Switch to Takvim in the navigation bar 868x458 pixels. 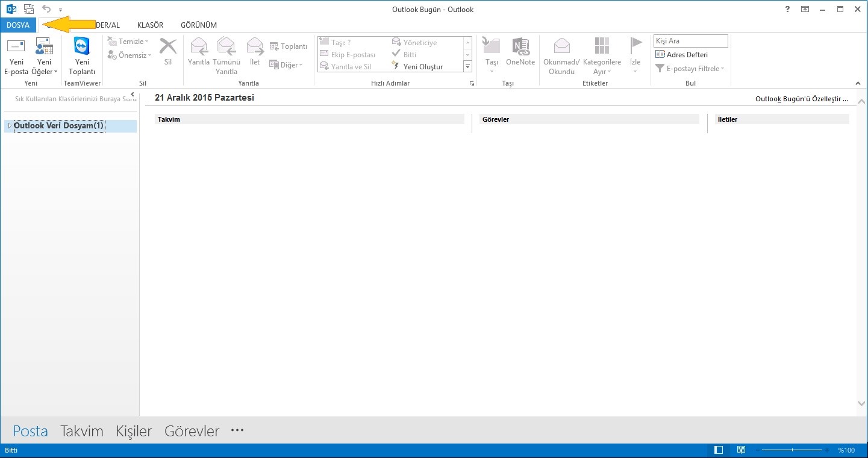coord(82,431)
